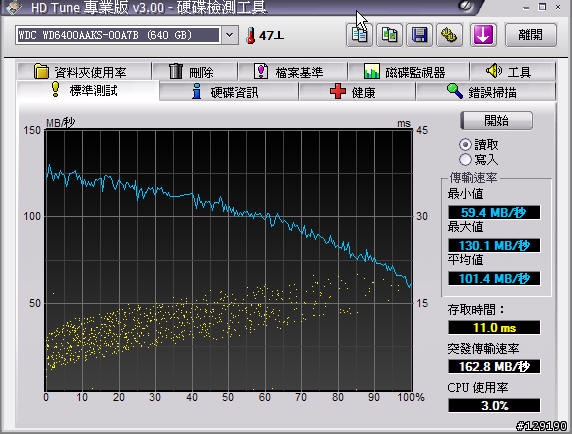
Task: Click the copy screenshot to clipboard icon
Action: (389, 35)
